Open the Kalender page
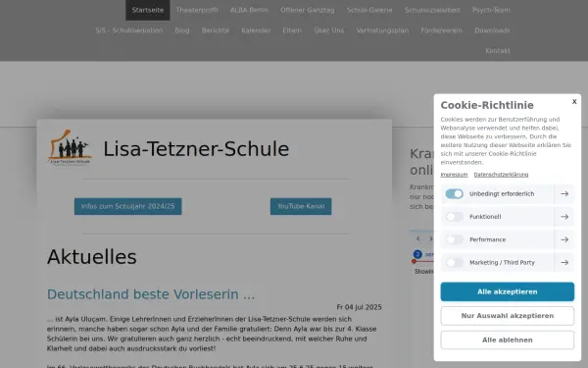This screenshot has height=368, width=588. coord(256,30)
